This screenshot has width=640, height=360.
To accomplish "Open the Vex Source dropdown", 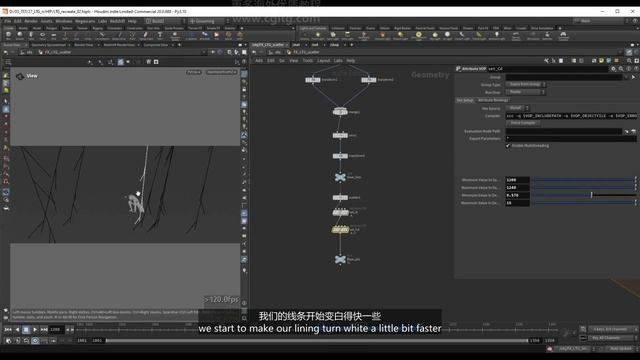I will (x=517, y=108).
